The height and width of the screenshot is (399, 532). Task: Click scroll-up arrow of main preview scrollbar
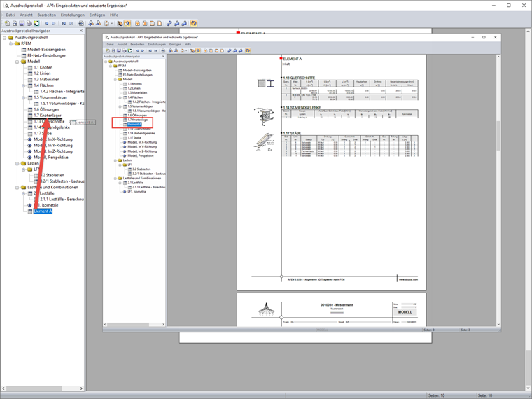point(528,31)
